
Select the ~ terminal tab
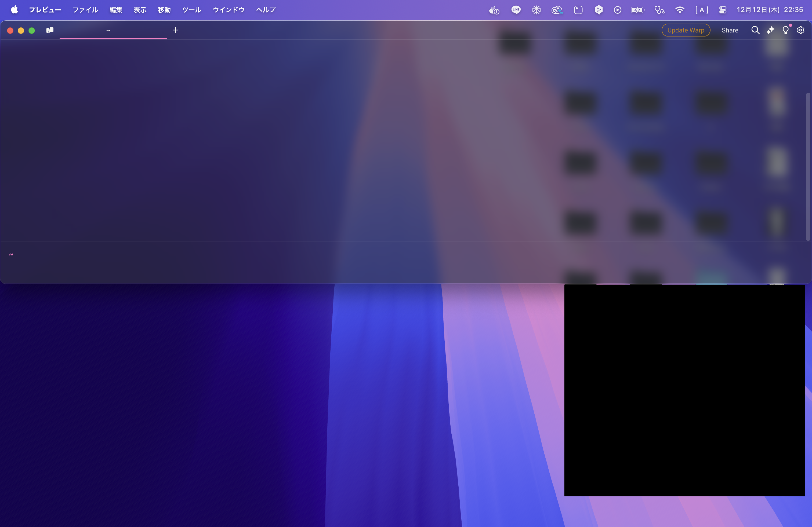108,30
